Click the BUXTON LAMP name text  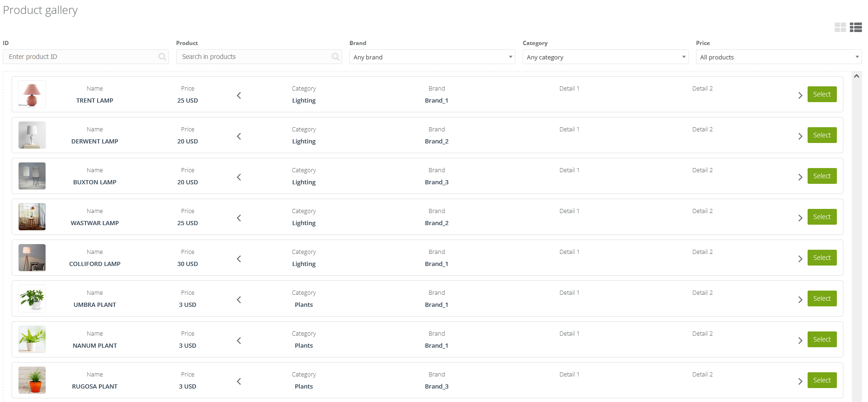95,182
